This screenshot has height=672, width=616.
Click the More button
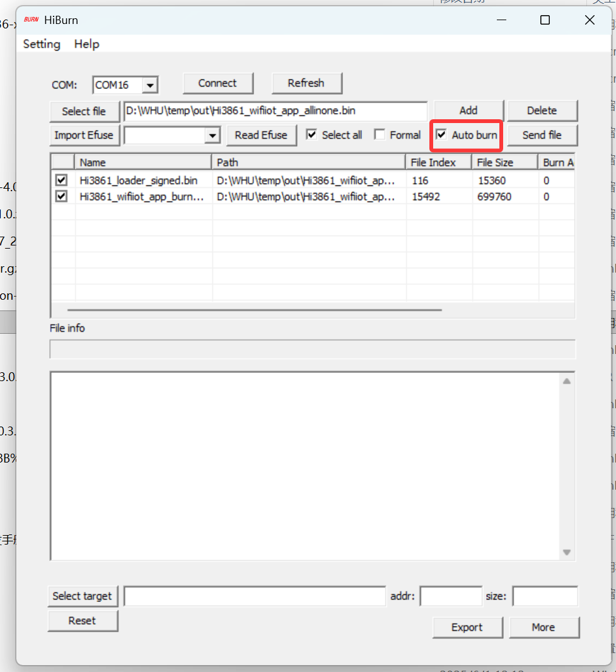tap(544, 627)
